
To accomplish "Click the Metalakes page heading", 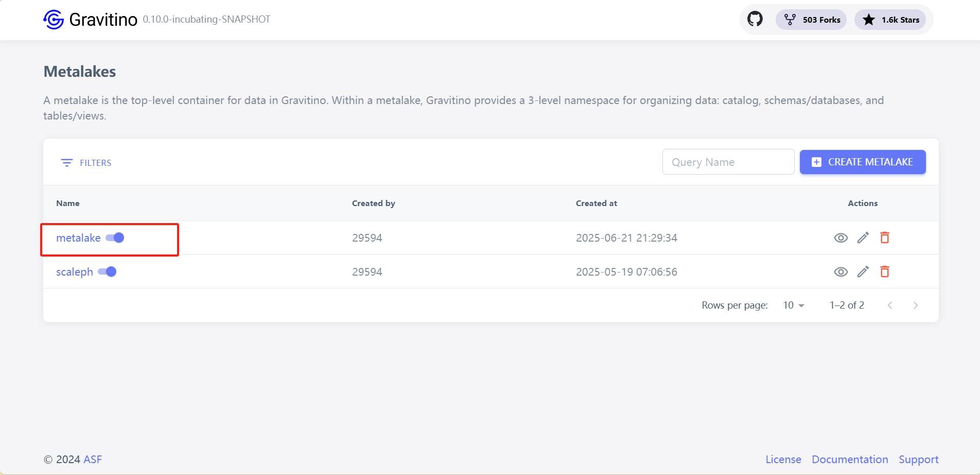I will (80, 72).
